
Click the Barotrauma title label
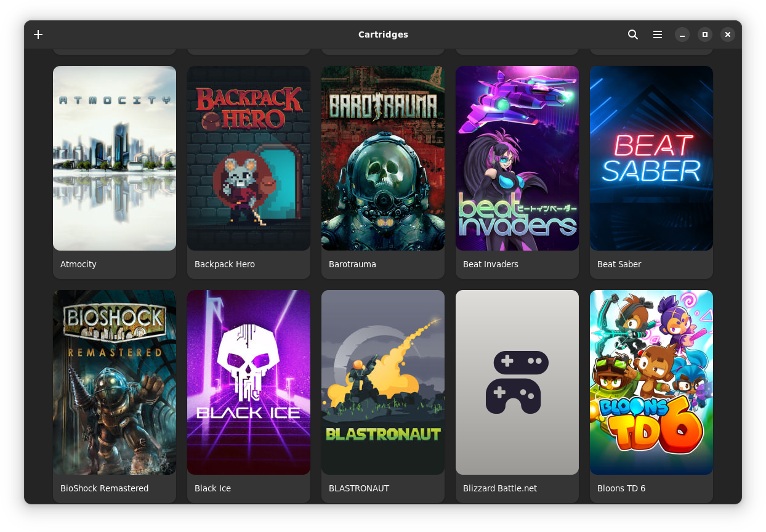[352, 264]
